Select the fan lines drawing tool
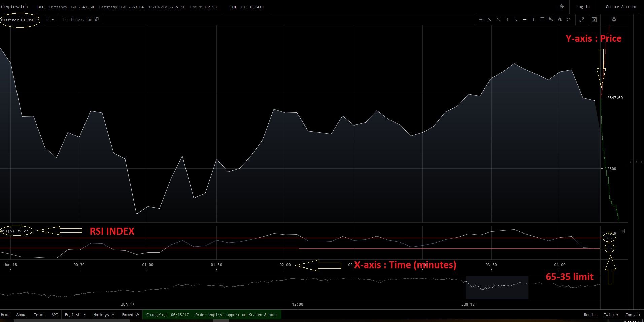Screen dimensions: 644x322 551,20
